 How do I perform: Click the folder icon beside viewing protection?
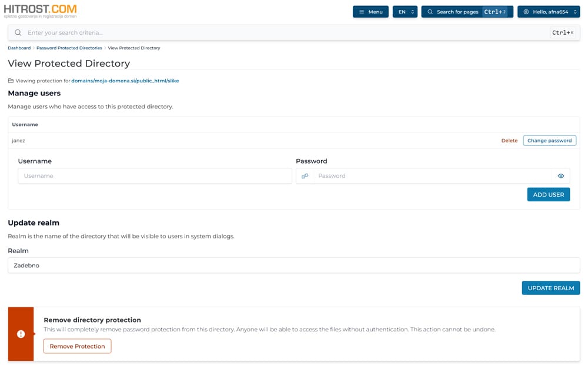tap(11, 81)
